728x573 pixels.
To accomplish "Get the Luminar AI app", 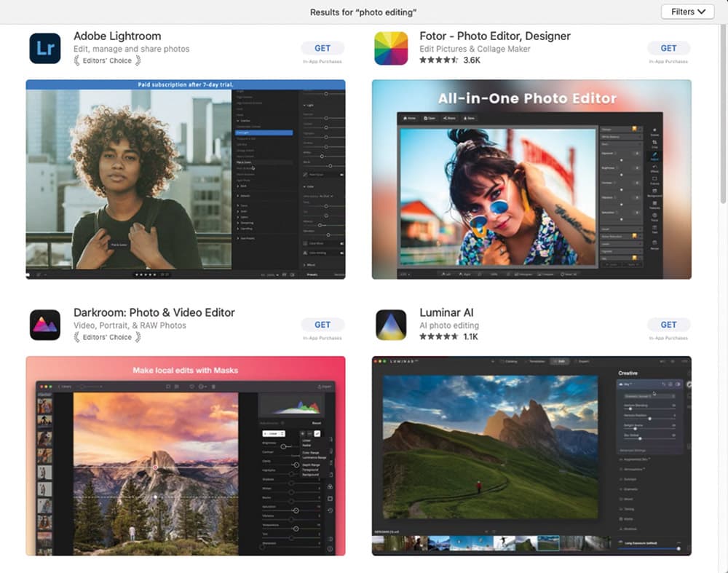I will tap(668, 325).
